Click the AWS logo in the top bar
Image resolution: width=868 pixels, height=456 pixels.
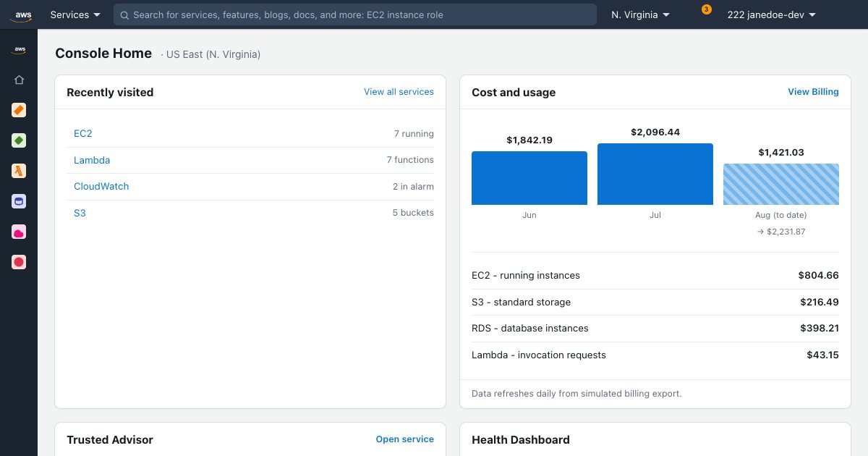point(20,14)
